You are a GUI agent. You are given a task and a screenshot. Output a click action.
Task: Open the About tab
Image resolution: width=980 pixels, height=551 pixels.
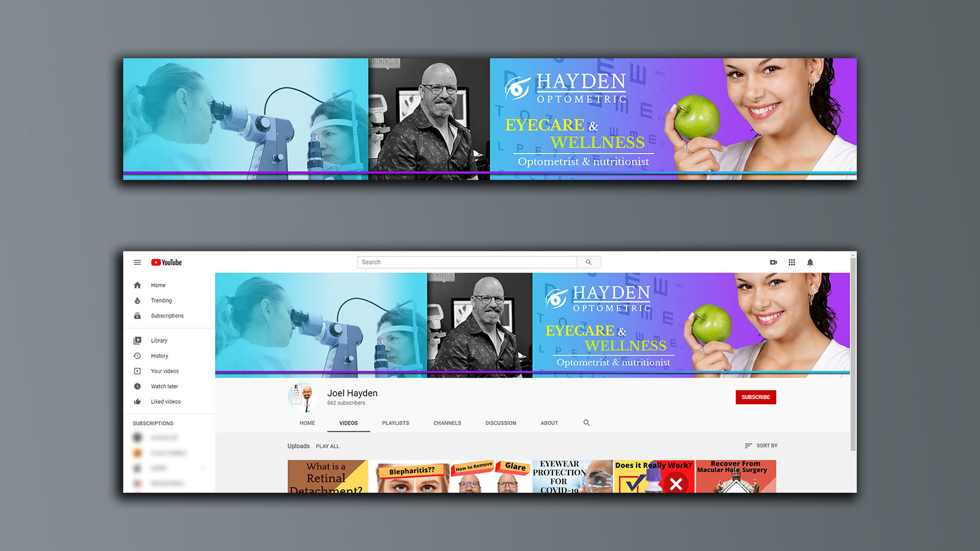tap(549, 423)
